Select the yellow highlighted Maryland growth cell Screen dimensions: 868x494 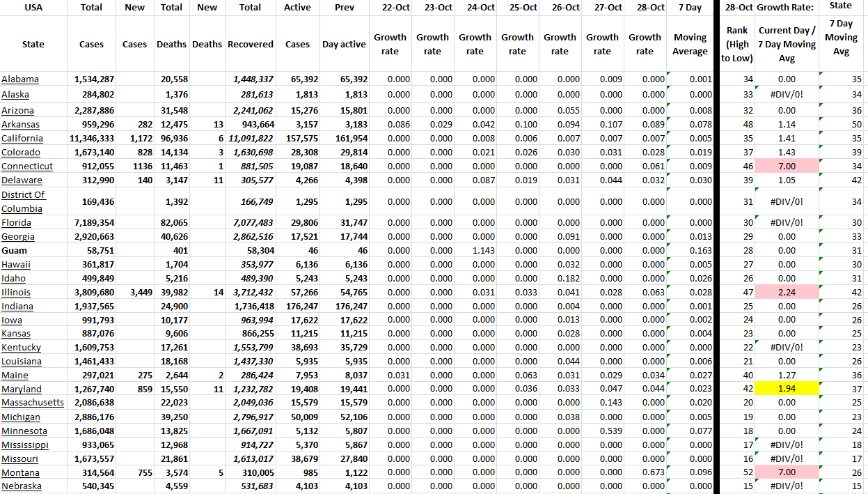click(787, 389)
